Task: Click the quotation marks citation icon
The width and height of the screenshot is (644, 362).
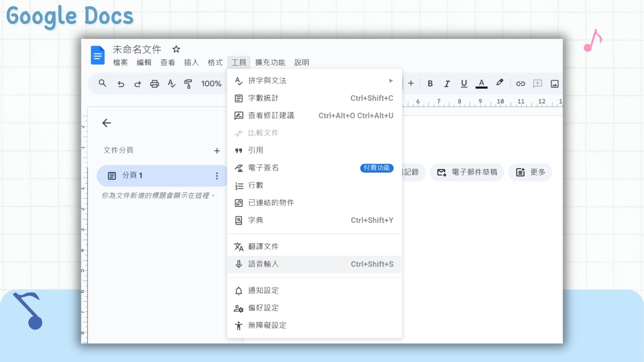Action: (x=238, y=151)
